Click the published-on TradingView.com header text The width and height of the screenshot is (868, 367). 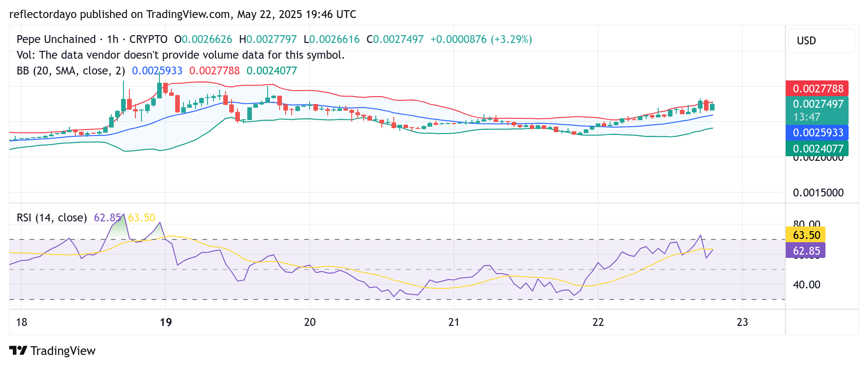click(183, 14)
